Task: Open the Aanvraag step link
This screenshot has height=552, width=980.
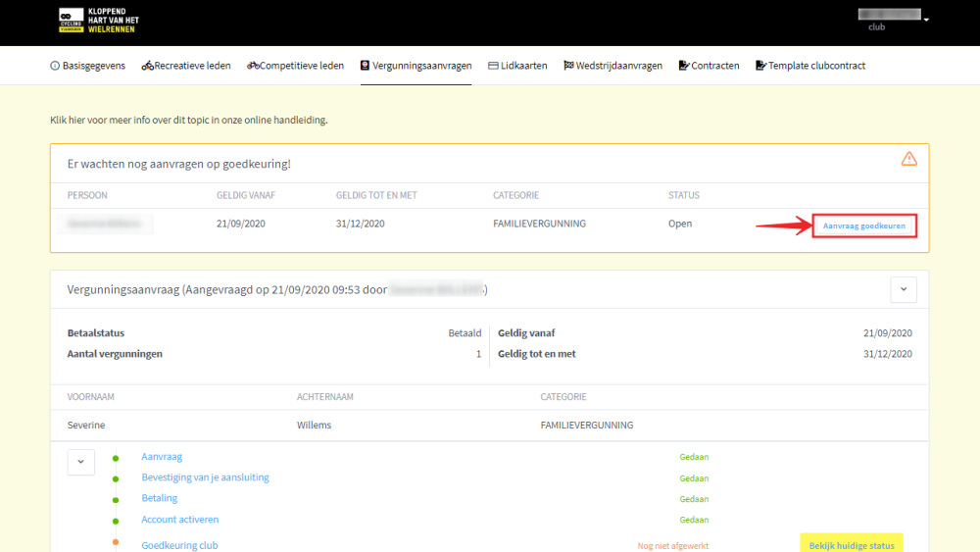Action: [162, 456]
